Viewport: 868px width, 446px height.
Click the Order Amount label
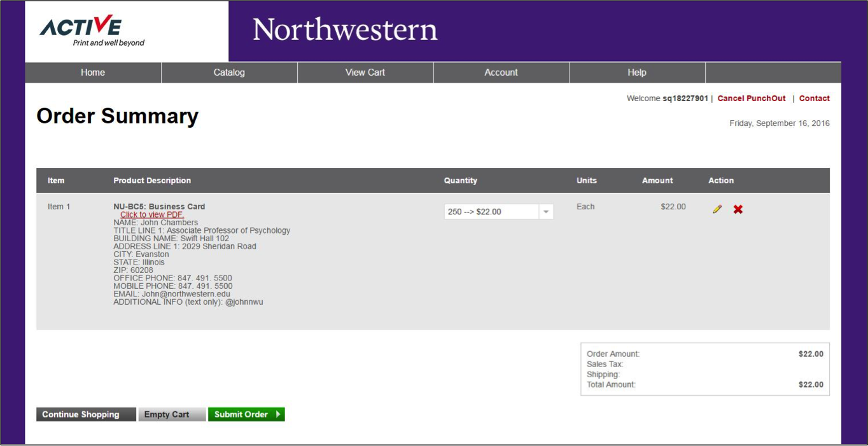pos(613,354)
